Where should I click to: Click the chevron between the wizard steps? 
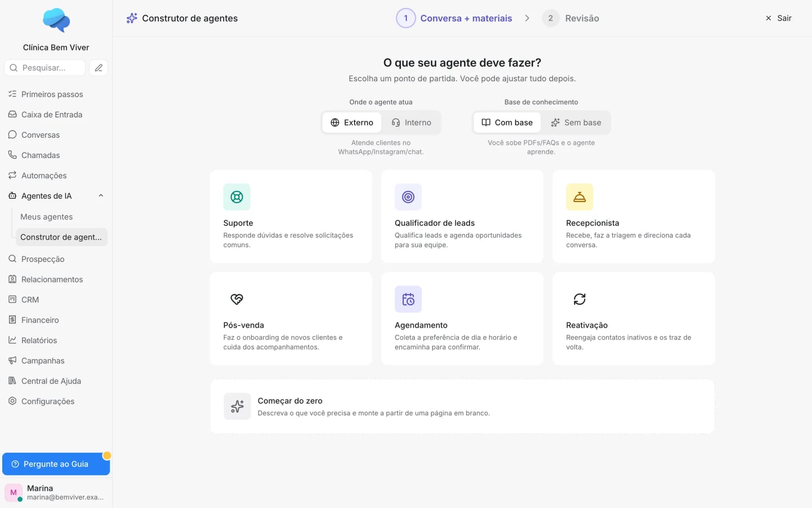tap(527, 18)
